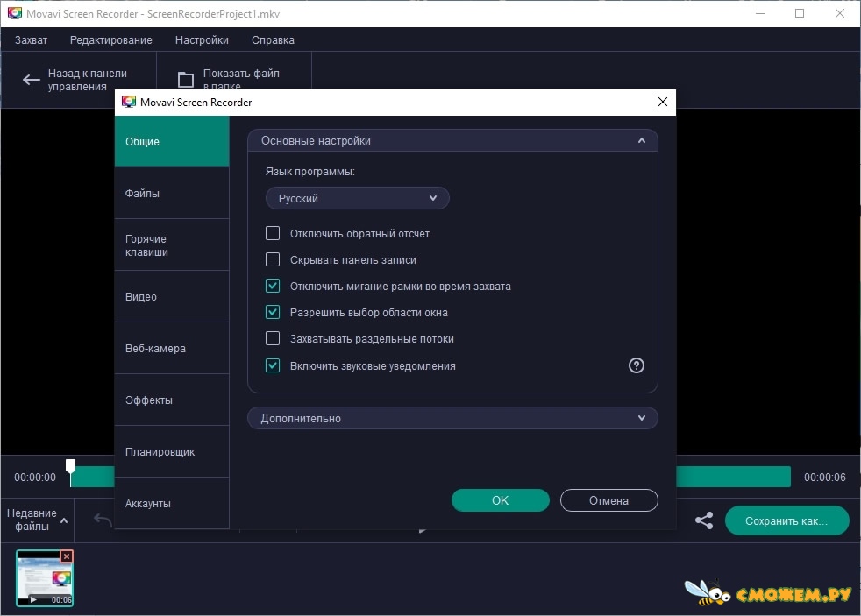Go to the 'Эффекты' settings tab
Screen dimensions: 861x616
point(172,400)
